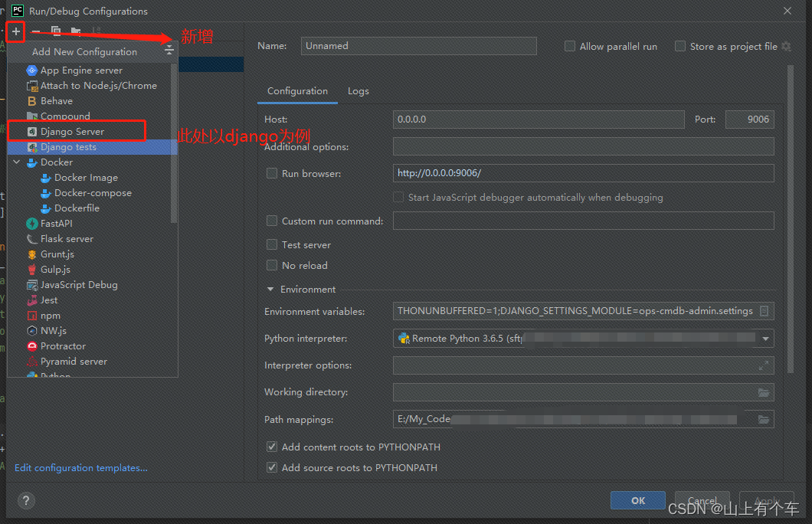Click the Run browser URL field
This screenshot has height=524, width=812.
pos(584,173)
